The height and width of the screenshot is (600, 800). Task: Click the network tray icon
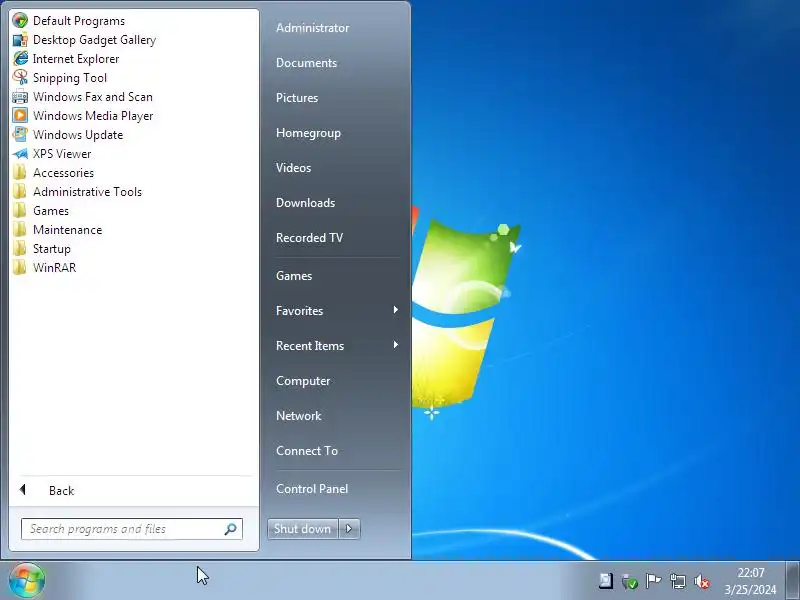678,581
